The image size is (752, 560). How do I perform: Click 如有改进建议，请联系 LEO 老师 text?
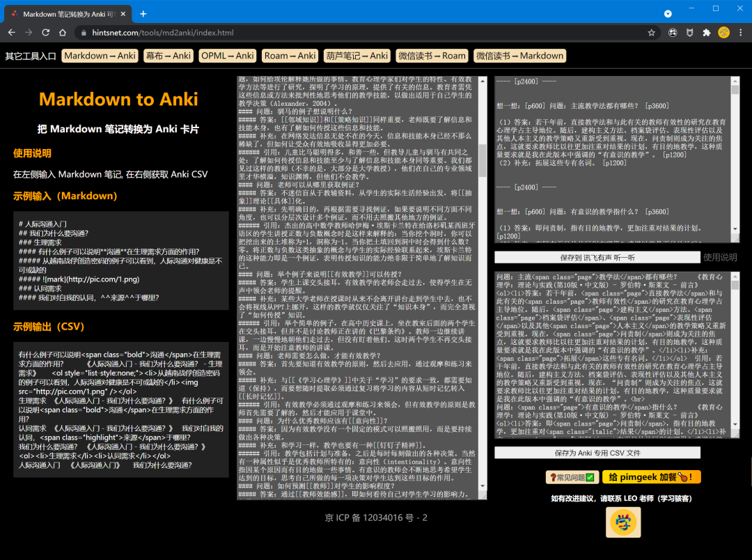(x=621, y=499)
